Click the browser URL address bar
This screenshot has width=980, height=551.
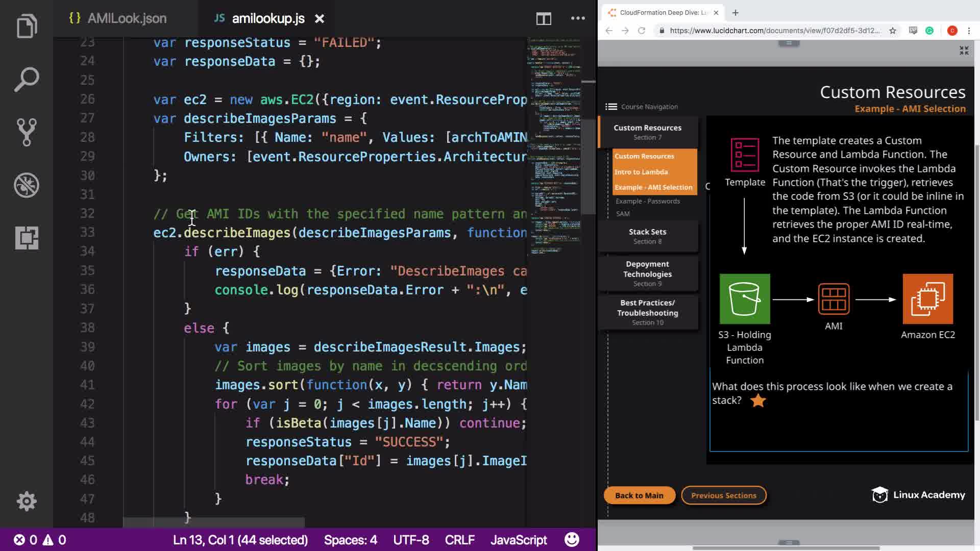pyautogui.click(x=774, y=31)
